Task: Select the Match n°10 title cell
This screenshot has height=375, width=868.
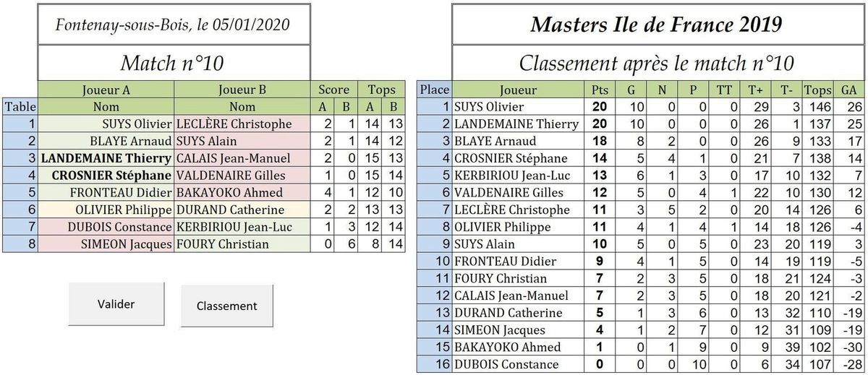Action: [174, 63]
